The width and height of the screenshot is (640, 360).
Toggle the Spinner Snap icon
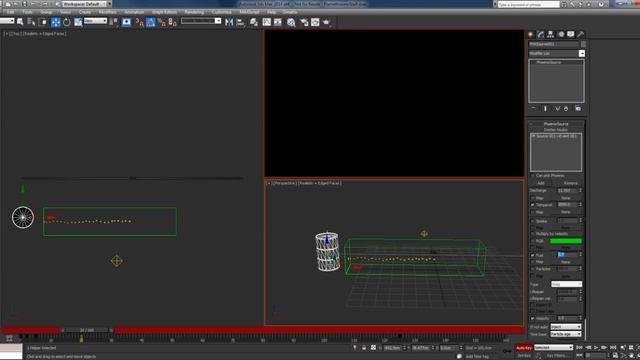[x=172, y=22]
